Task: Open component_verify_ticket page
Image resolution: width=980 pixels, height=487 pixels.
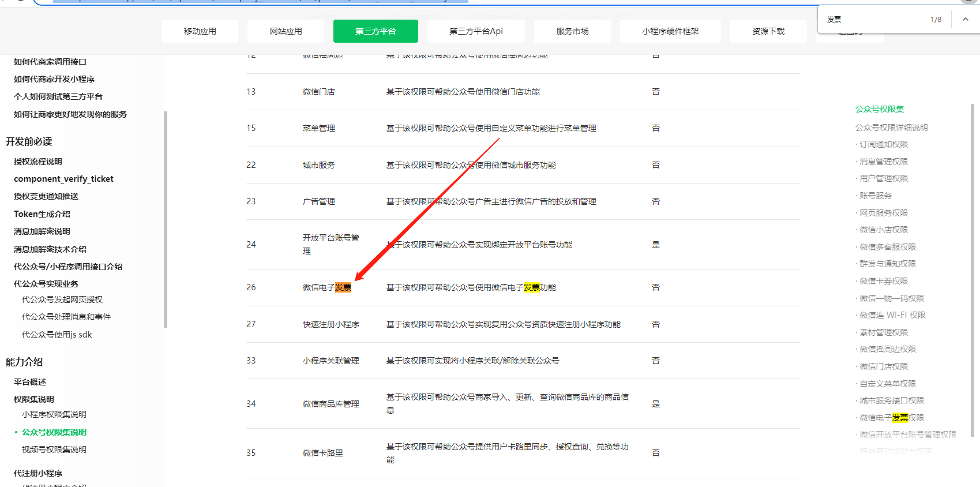Action: coord(63,179)
